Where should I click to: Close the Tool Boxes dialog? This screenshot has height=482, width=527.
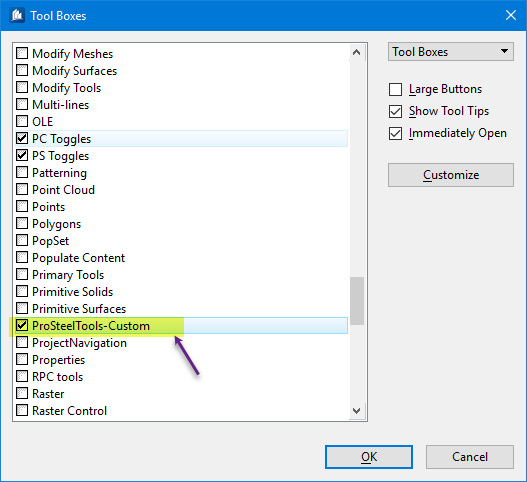(x=511, y=15)
